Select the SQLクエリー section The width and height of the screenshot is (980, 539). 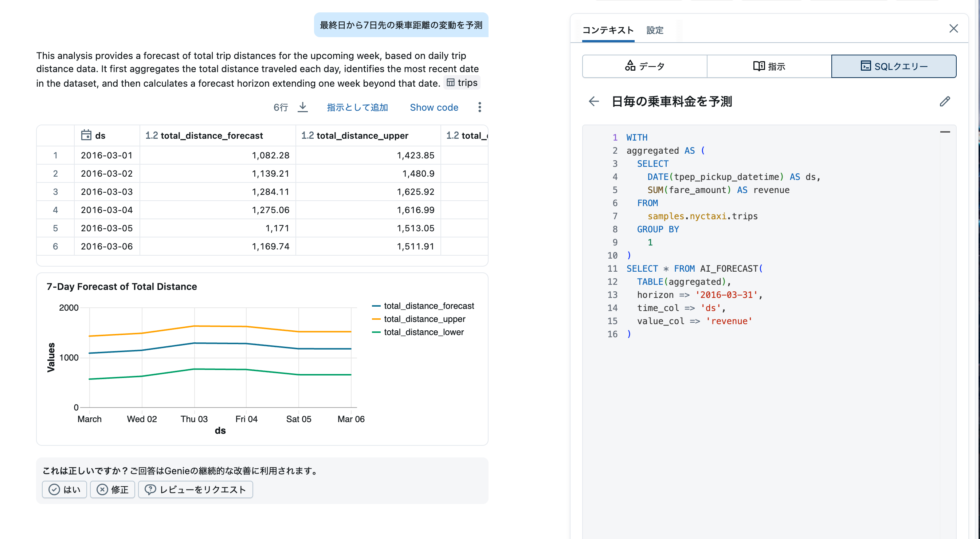[894, 66]
